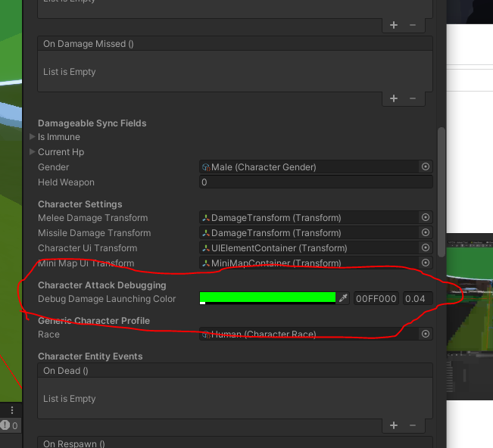This screenshot has height=448, width=493.
Task: Open object picker for Character Ui Transform
Action: coord(426,247)
